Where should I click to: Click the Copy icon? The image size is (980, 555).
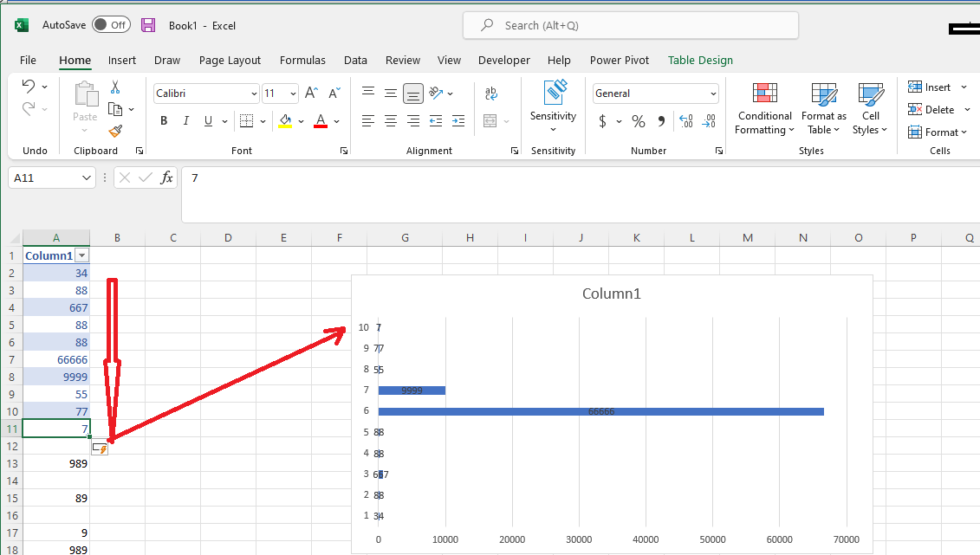(x=115, y=109)
